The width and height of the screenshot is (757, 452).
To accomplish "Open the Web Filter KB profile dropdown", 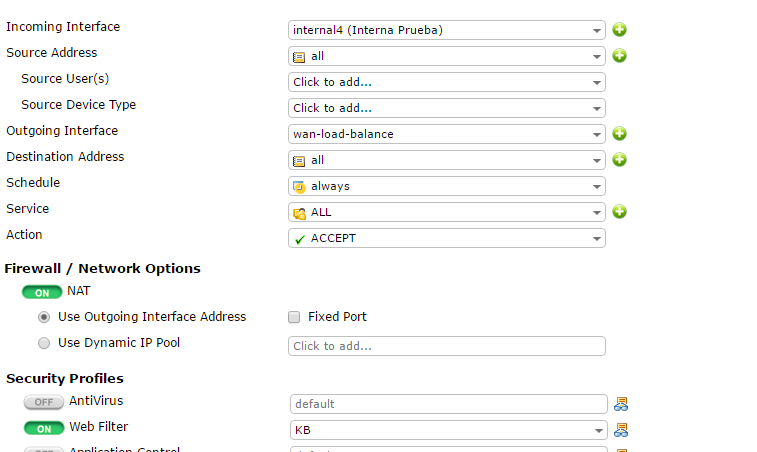I will tap(447, 430).
